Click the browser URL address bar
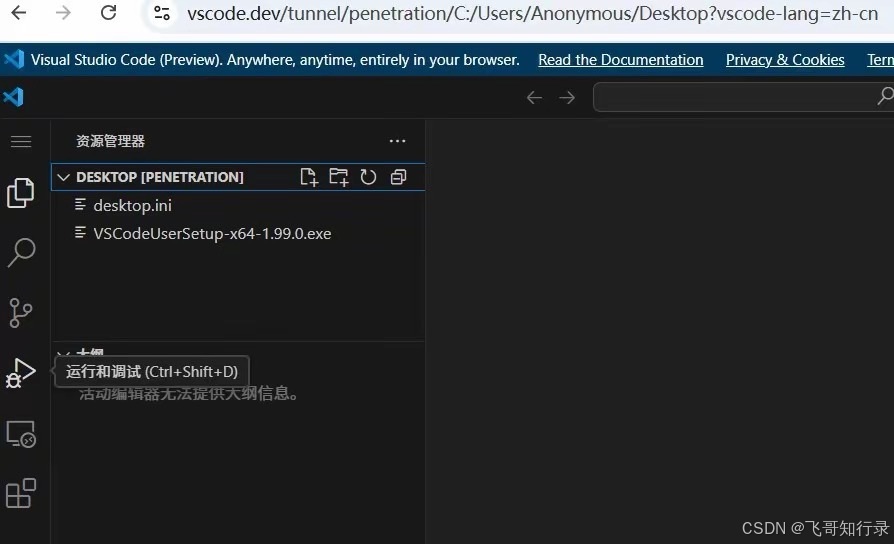 (533, 13)
